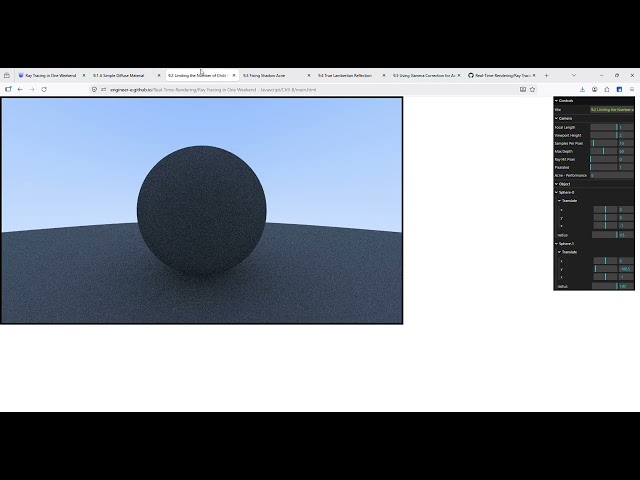The width and height of the screenshot is (640, 480).
Task: Adjust the Max Depth slider
Action: [604, 151]
